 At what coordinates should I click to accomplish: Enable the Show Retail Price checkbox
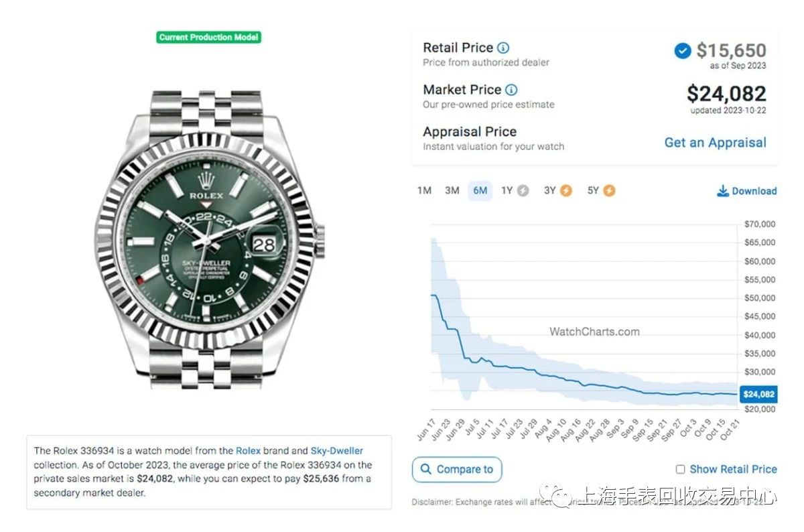tap(680, 470)
